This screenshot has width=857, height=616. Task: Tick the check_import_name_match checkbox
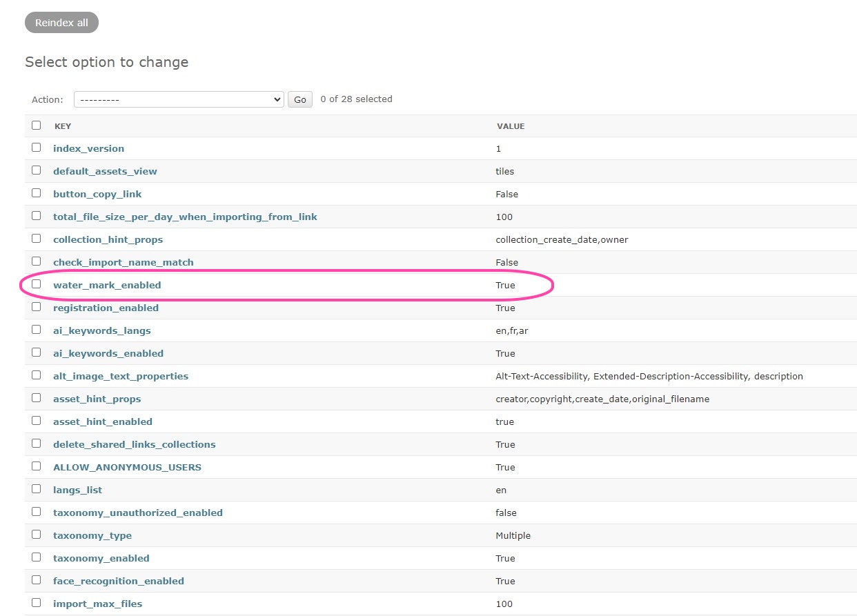[x=36, y=261]
